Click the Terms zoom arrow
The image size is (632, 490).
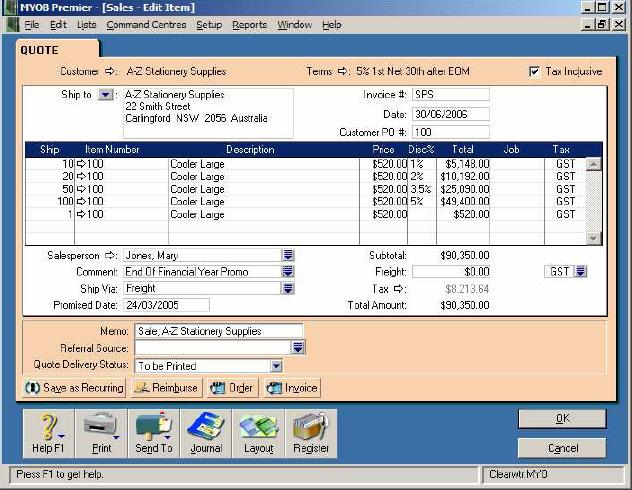tap(342, 71)
